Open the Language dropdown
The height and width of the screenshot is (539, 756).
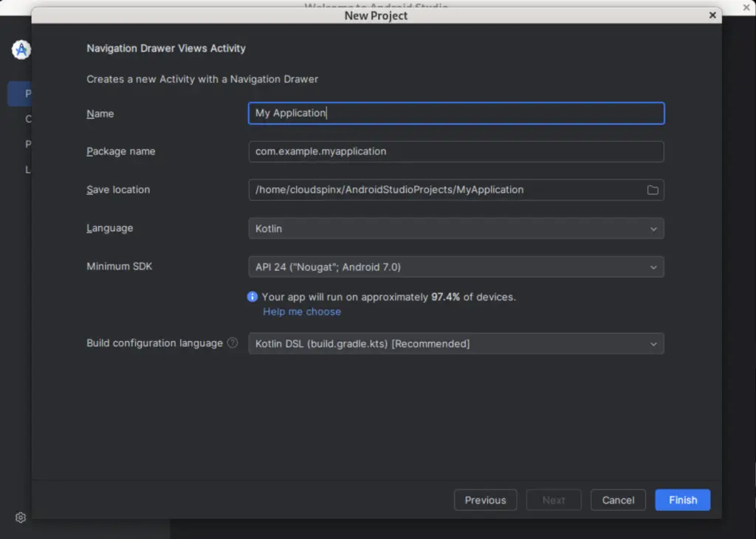(455, 228)
